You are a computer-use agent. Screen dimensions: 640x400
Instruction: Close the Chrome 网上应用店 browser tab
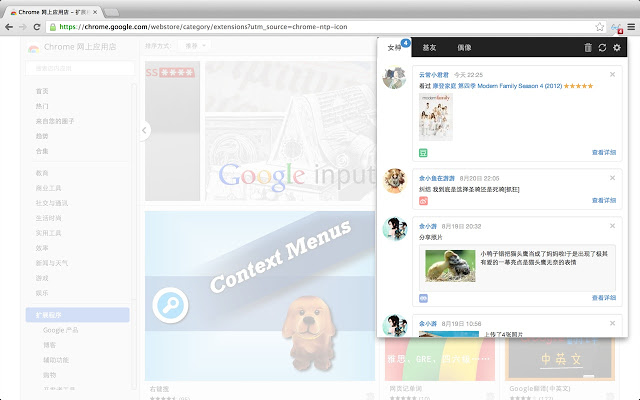(95, 12)
